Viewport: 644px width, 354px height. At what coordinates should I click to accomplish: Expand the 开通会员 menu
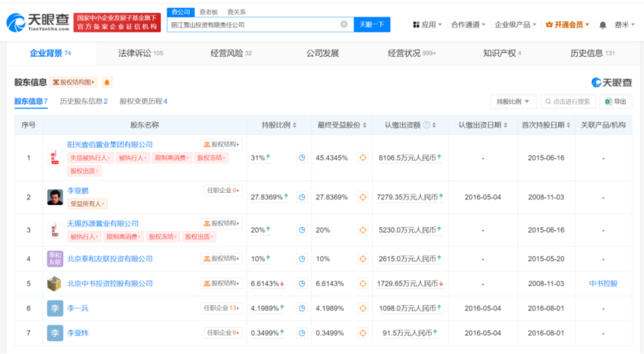pyautogui.click(x=568, y=25)
